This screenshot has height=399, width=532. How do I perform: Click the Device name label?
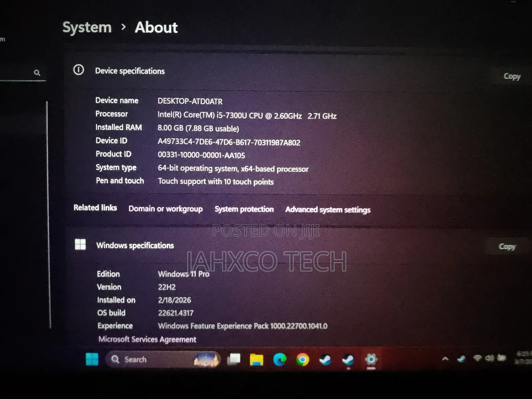[117, 100]
